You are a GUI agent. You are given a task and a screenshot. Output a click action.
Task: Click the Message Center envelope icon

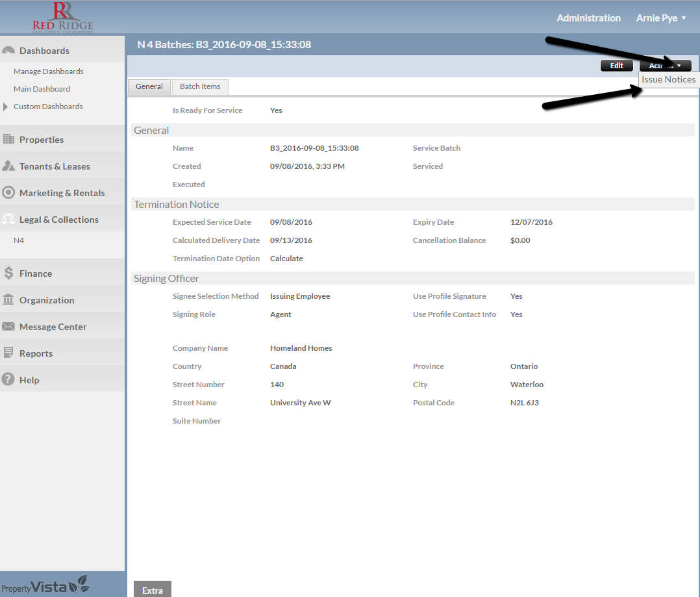pyautogui.click(x=8, y=327)
